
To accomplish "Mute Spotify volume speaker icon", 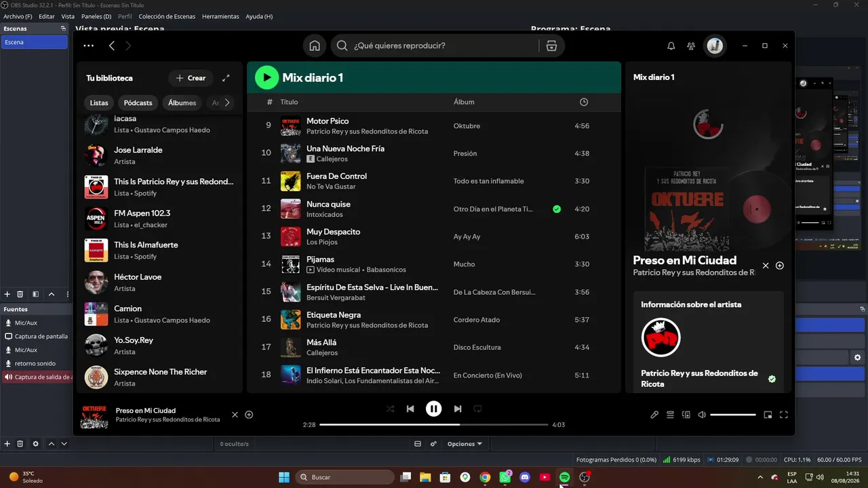I will [702, 415].
